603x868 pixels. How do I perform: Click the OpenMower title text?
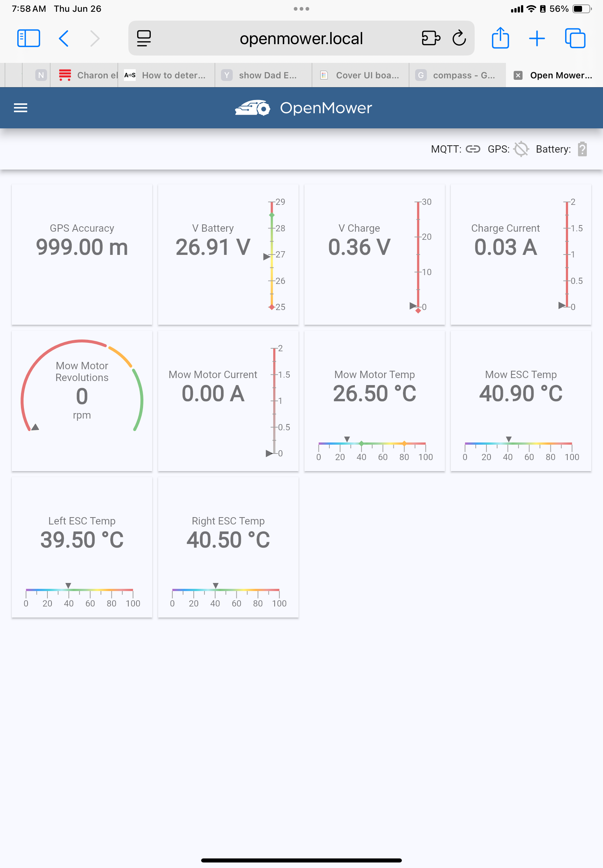tap(326, 108)
